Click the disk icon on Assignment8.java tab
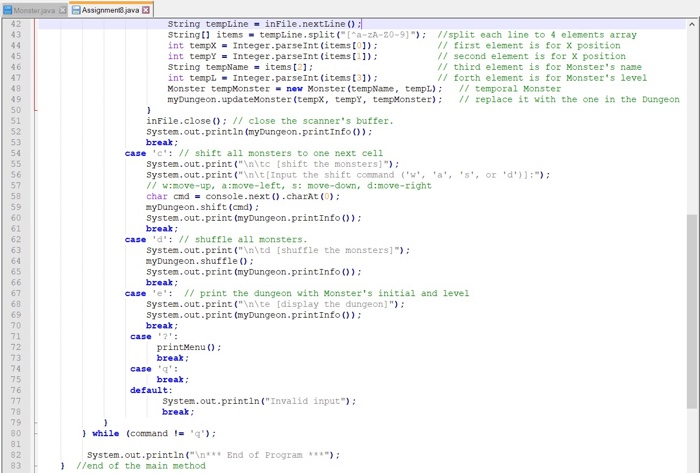The image size is (700, 473). click(76, 10)
